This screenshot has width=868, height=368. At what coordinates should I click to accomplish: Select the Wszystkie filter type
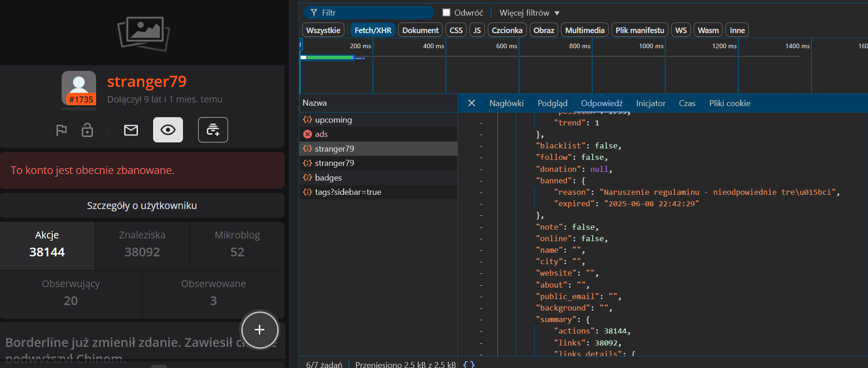coord(323,30)
